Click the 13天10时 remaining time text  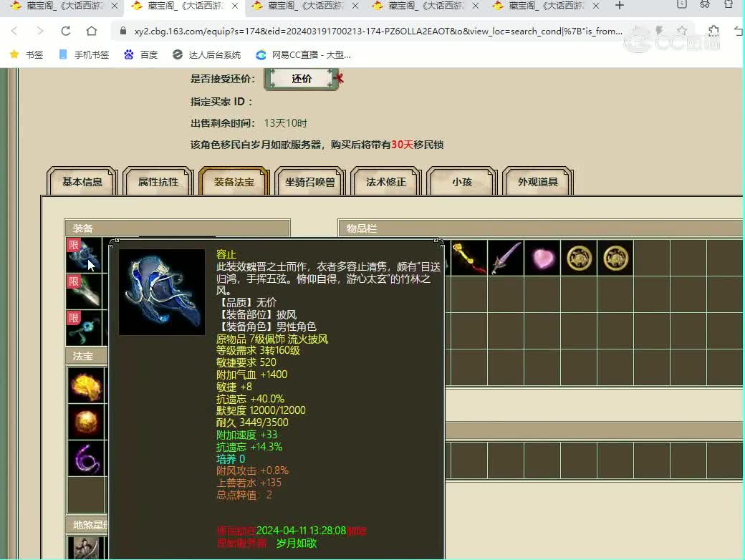click(286, 123)
